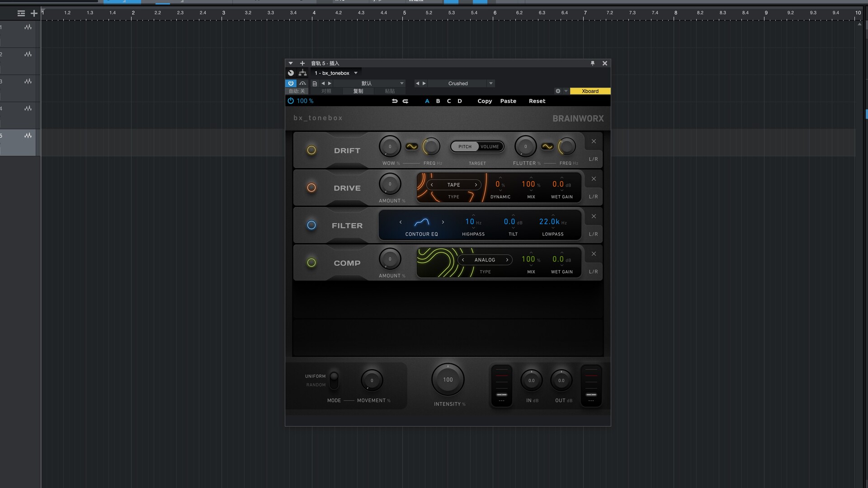
Task: Pin the plugin window with the pin icon
Action: [593, 63]
